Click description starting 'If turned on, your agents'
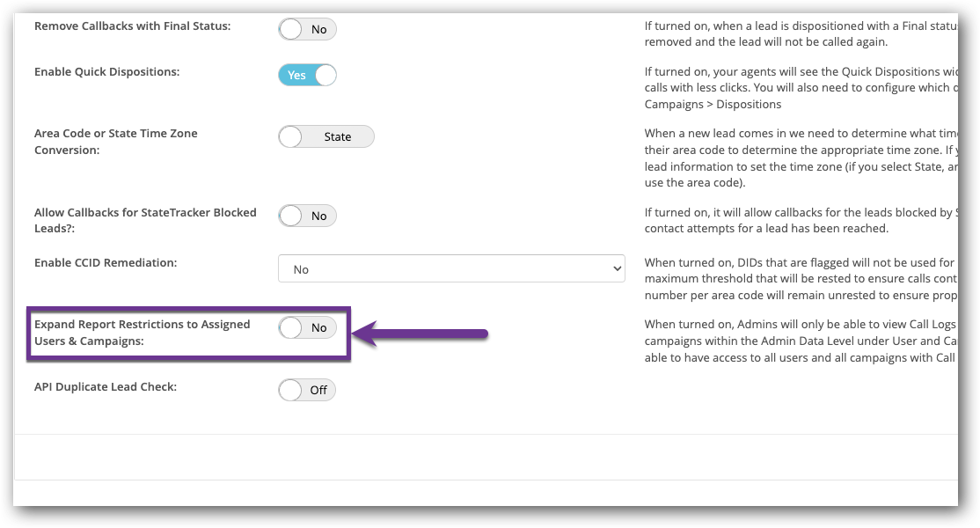 (x=801, y=88)
